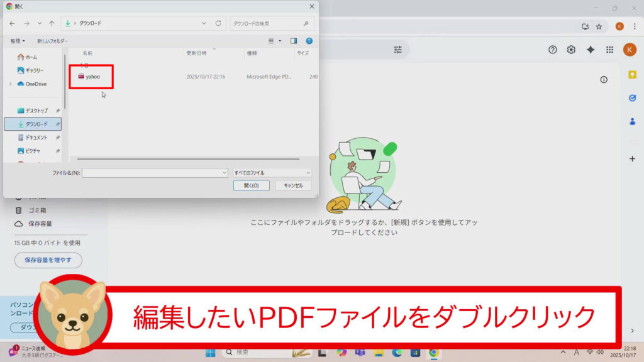Refresh the ダウンロード folder listing
This screenshot has width=644, height=362.
[218, 23]
